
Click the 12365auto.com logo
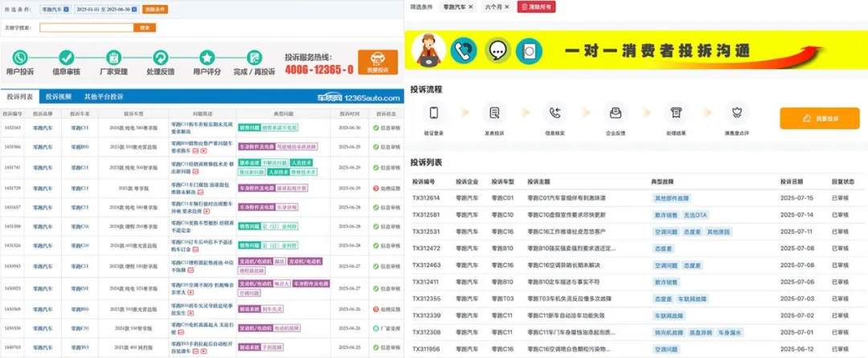[358, 98]
